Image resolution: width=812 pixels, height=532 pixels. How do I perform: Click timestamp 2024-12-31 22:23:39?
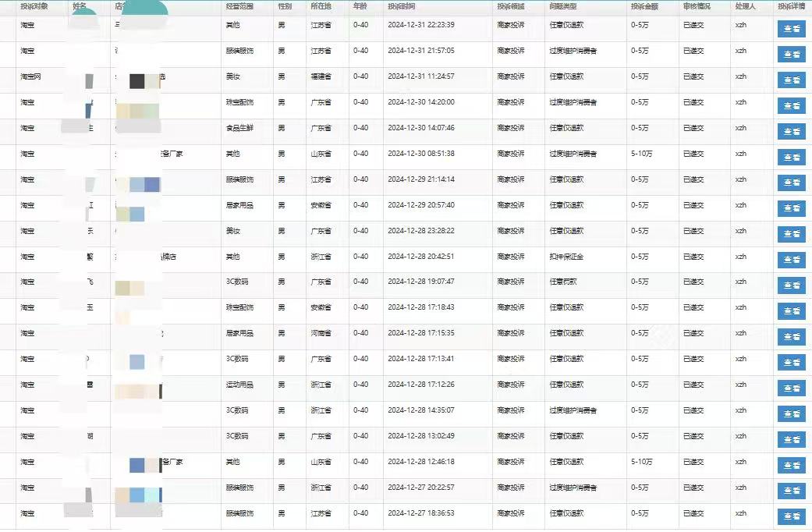tap(421, 25)
